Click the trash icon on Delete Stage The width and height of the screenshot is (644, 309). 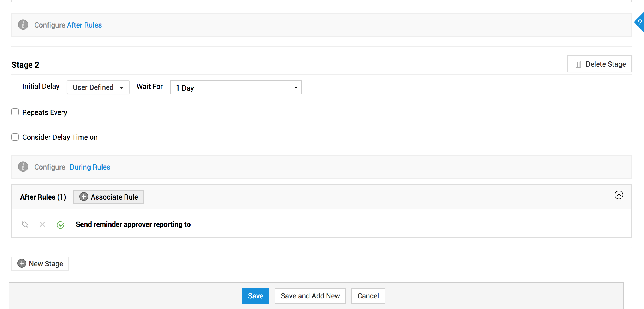point(578,64)
